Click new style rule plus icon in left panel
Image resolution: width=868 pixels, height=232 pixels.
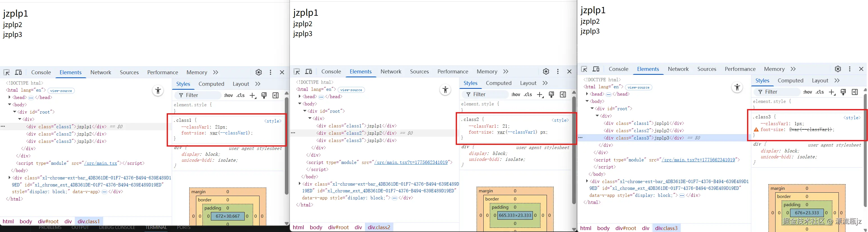pos(252,95)
